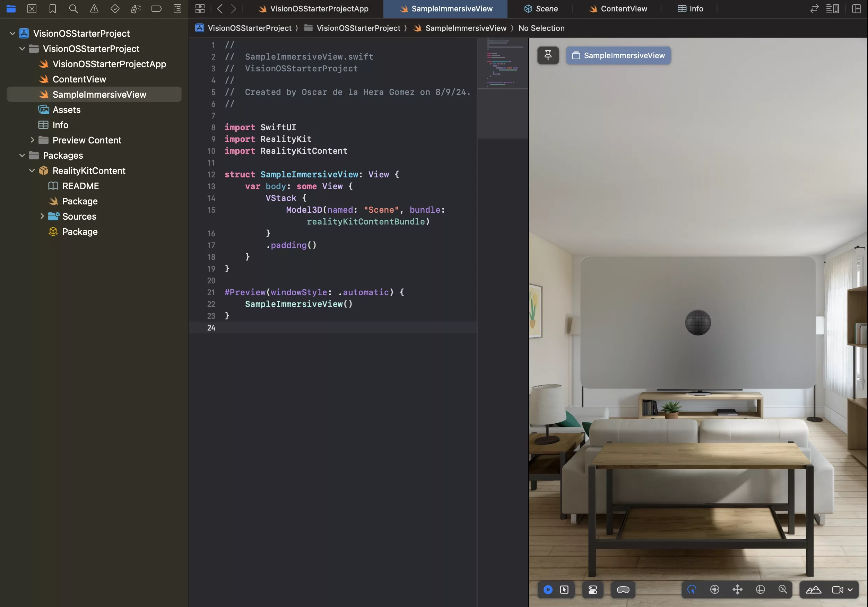The width and height of the screenshot is (868, 607).
Task: Open the Issue navigator warning icon
Action: click(x=94, y=9)
